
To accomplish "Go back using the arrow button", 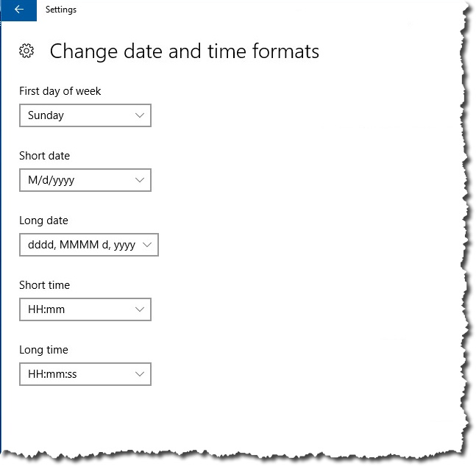I will (19, 10).
